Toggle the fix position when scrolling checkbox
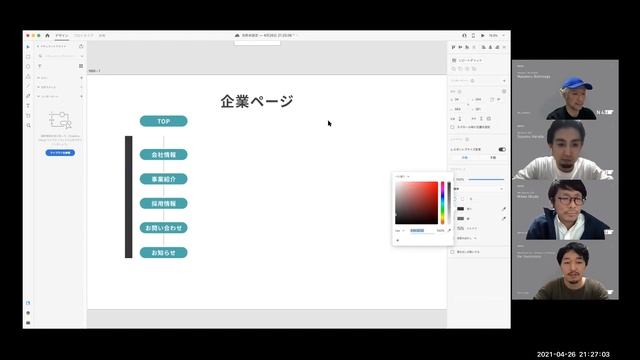Screen dimensions: 640x360 click(452, 127)
